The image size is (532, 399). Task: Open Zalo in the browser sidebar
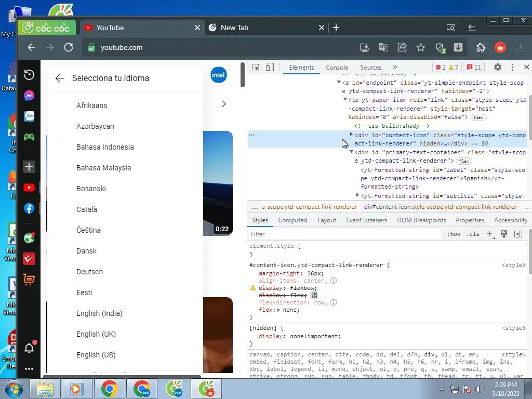(x=29, y=116)
